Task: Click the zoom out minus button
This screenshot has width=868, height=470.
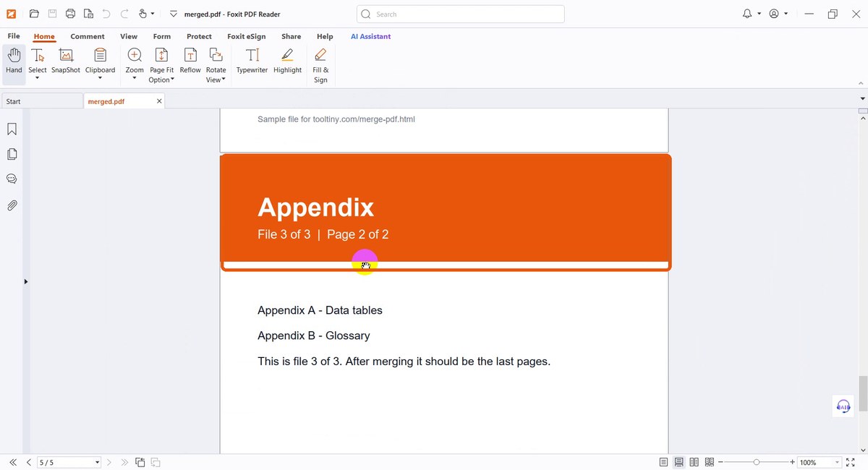Action: [720, 462]
